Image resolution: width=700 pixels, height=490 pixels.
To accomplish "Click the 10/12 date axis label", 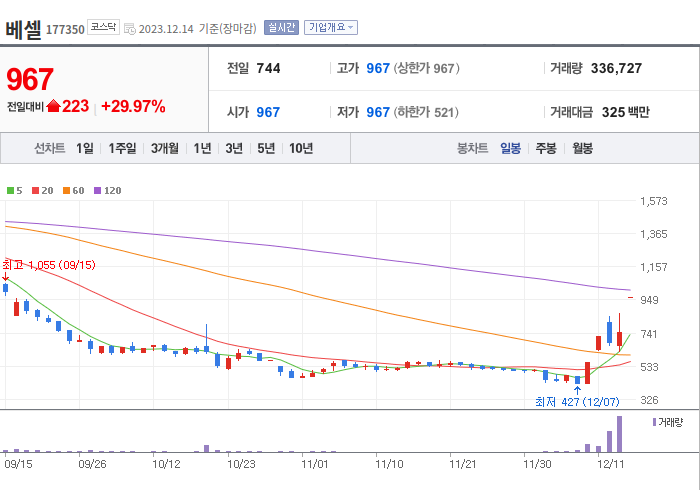I will coord(166,464).
